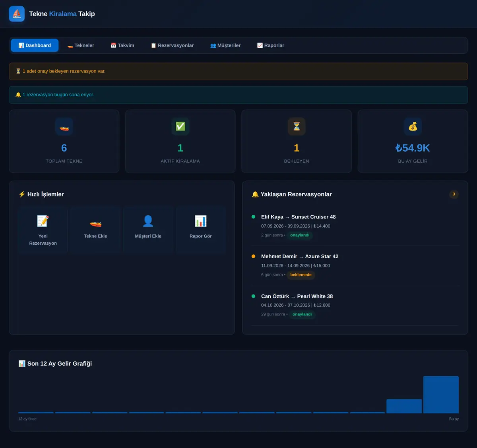Click the sailboat app logo icon
Screen dimensions: 477x448
[x=17, y=14]
